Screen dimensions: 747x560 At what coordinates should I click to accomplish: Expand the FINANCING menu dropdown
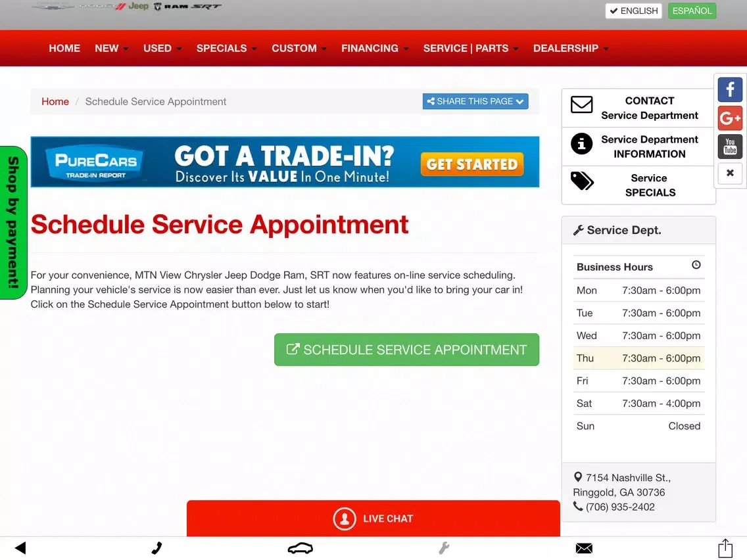(374, 48)
